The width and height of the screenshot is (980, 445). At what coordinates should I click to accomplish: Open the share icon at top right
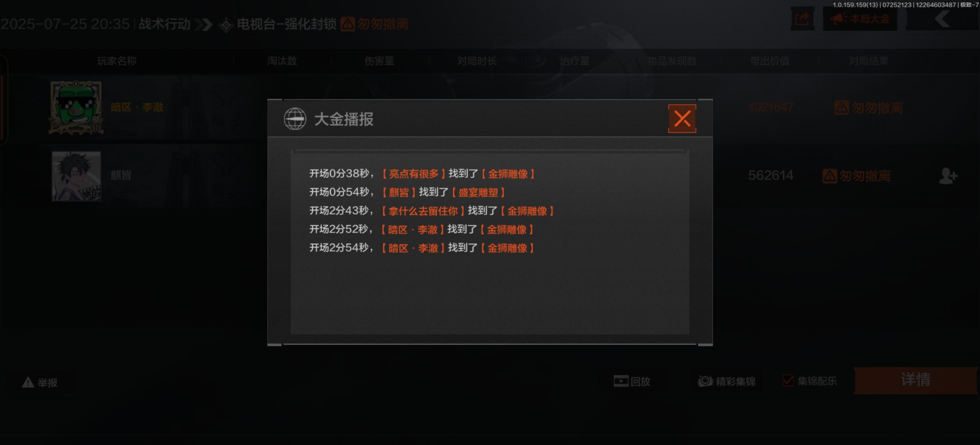pyautogui.click(x=802, y=19)
